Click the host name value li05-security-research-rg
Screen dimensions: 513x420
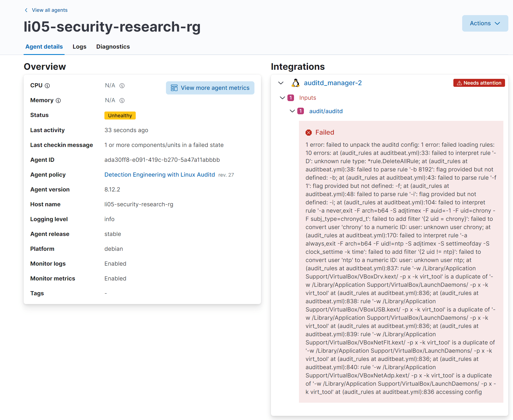point(139,204)
